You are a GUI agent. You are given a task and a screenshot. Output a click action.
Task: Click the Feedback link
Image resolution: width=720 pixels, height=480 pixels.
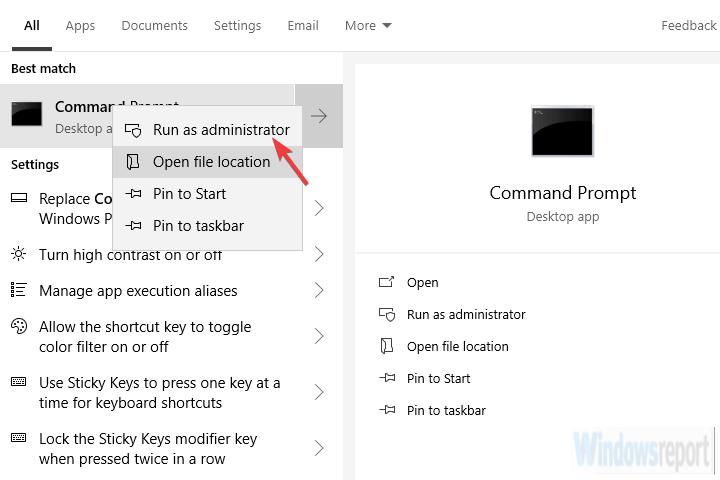pos(689,25)
